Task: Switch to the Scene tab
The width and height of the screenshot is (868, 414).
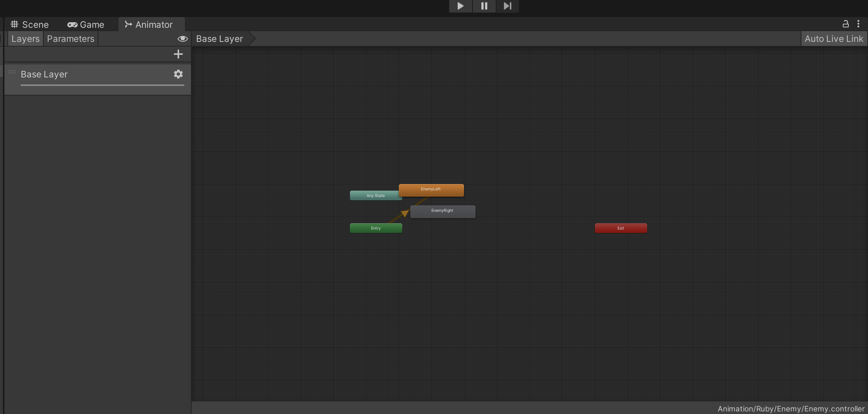Action: coord(30,24)
